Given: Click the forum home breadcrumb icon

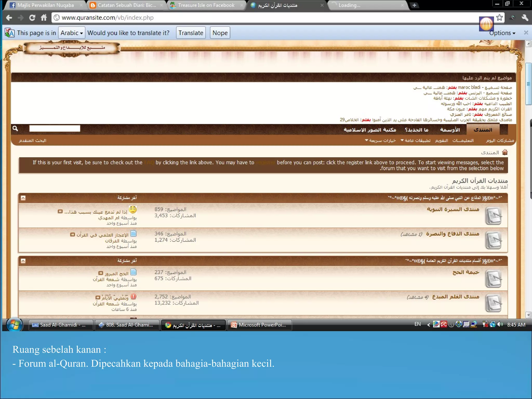Looking at the screenshot, I should click(x=505, y=152).
